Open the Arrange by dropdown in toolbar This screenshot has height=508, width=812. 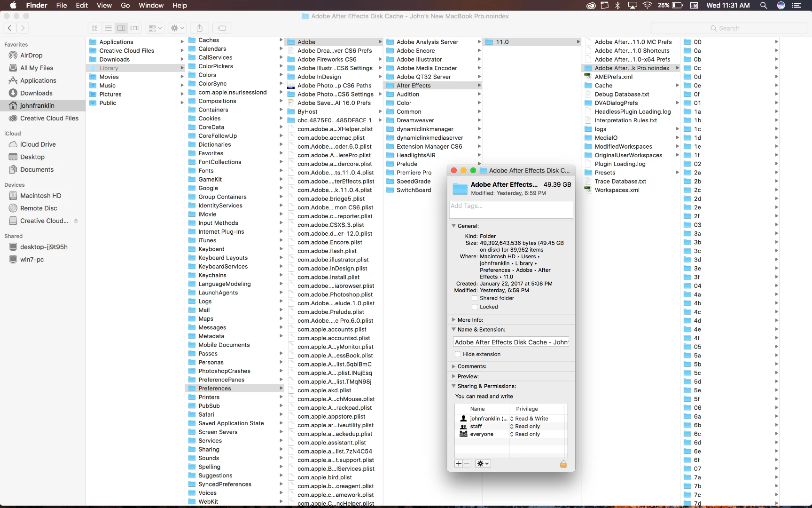click(155, 28)
